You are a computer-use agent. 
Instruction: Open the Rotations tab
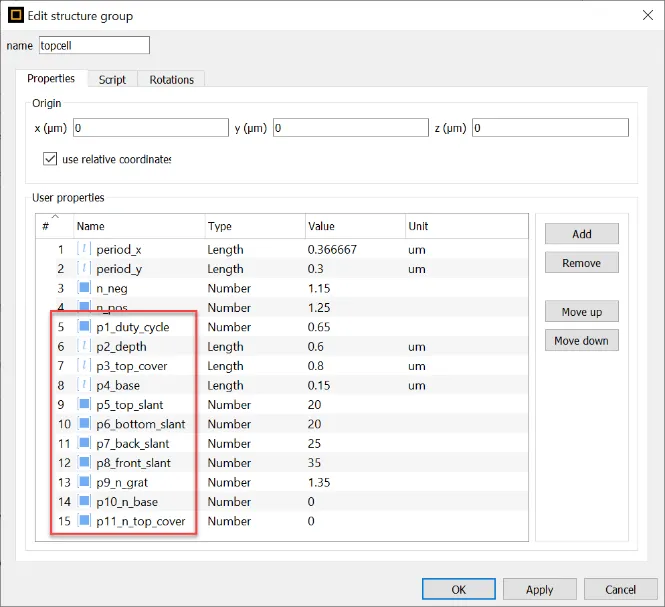171,80
